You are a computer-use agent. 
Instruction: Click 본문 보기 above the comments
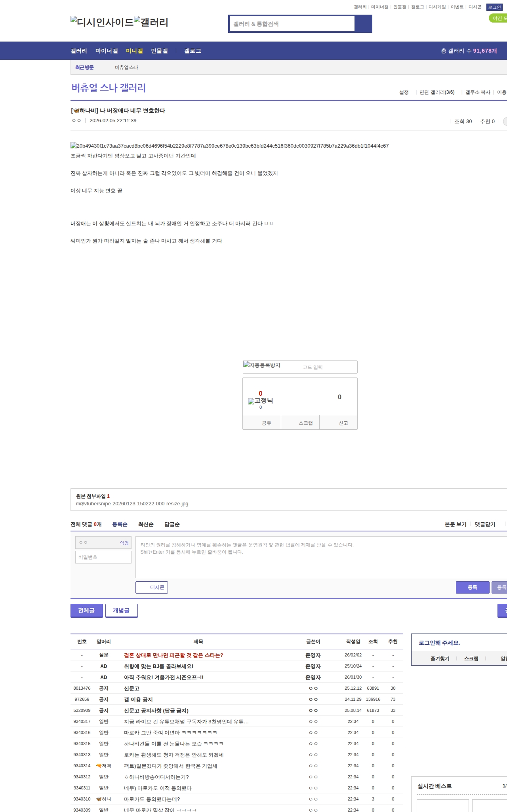click(x=456, y=524)
